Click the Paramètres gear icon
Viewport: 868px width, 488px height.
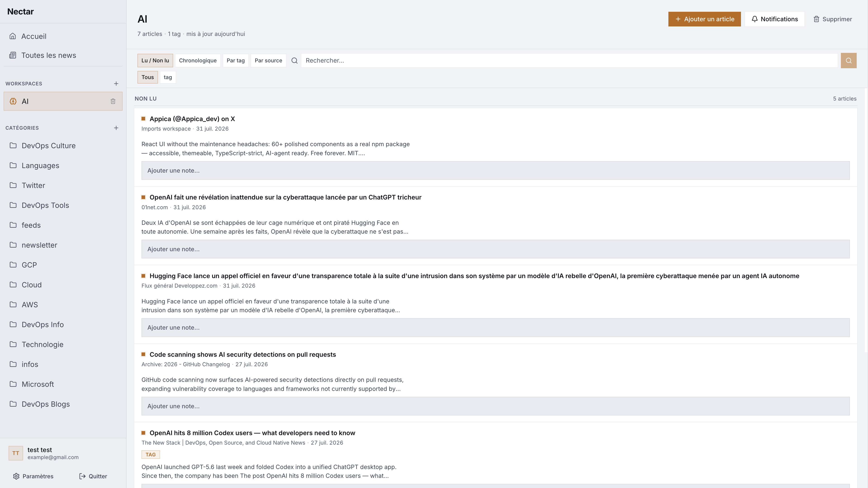coord(16,476)
